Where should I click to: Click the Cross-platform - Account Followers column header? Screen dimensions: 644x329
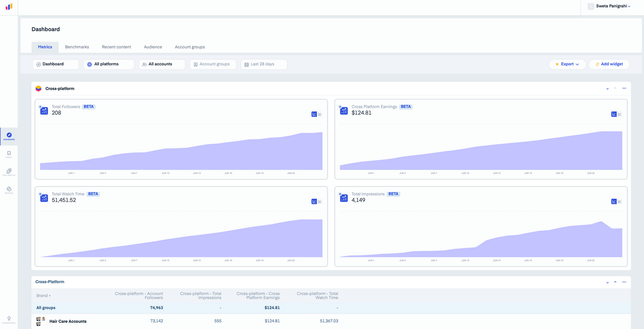(x=139, y=295)
